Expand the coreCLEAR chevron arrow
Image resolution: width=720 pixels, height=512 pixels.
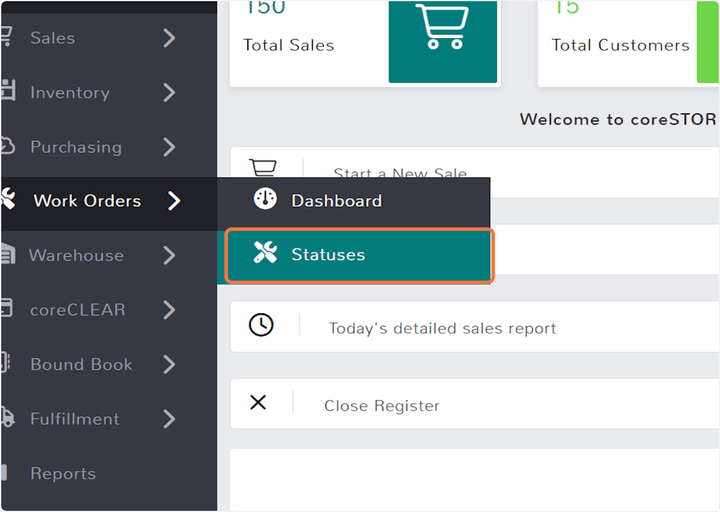169,310
